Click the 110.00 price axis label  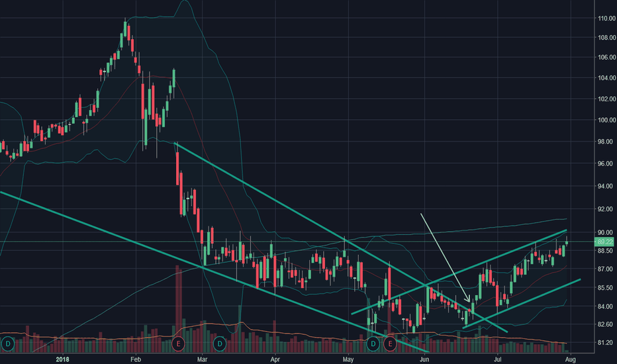coord(606,18)
